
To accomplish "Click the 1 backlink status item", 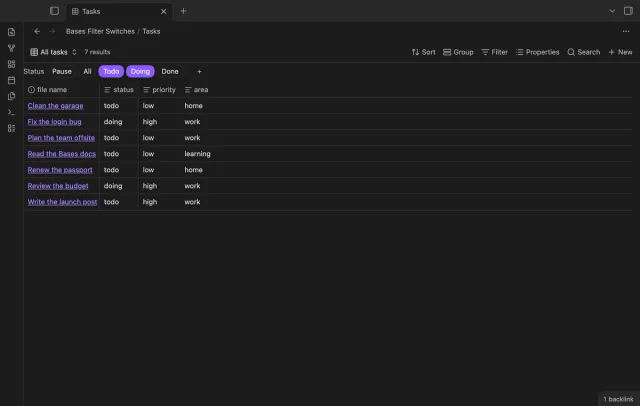I will tap(618, 399).
